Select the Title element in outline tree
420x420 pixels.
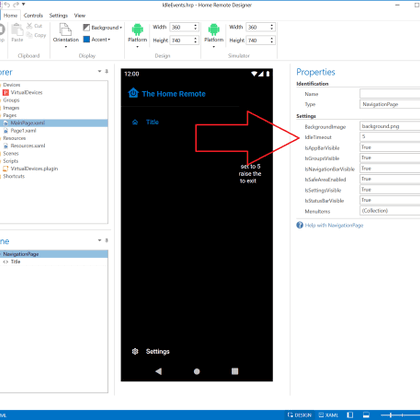(x=15, y=262)
